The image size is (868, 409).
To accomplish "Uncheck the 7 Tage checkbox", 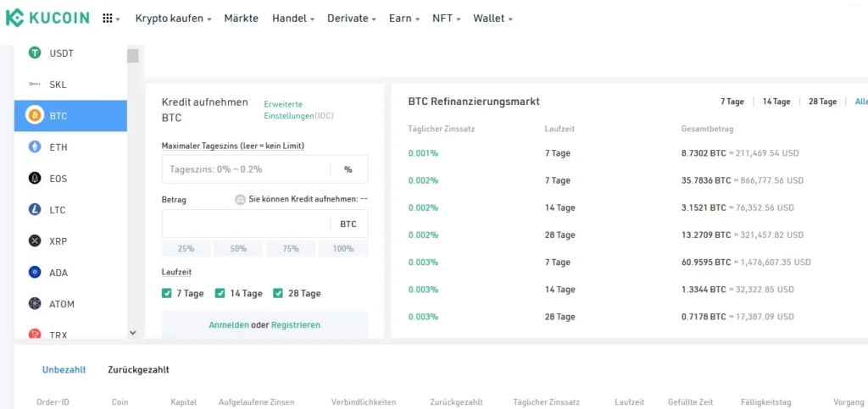I will click(167, 294).
